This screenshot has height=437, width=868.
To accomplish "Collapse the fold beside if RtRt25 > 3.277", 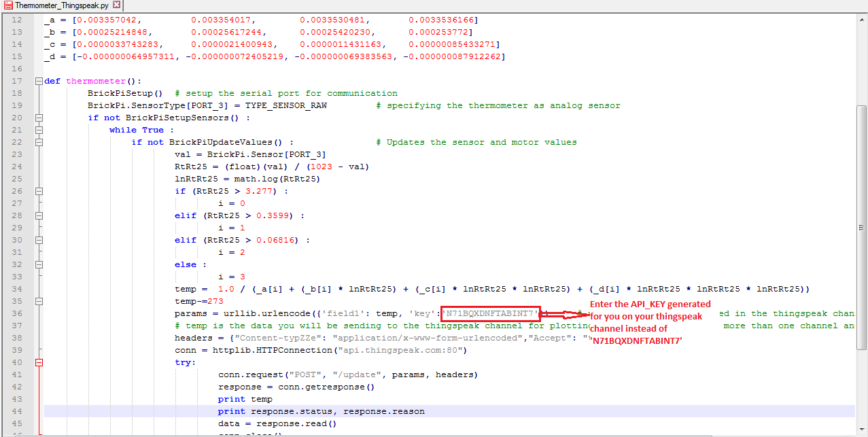I will [x=39, y=191].
